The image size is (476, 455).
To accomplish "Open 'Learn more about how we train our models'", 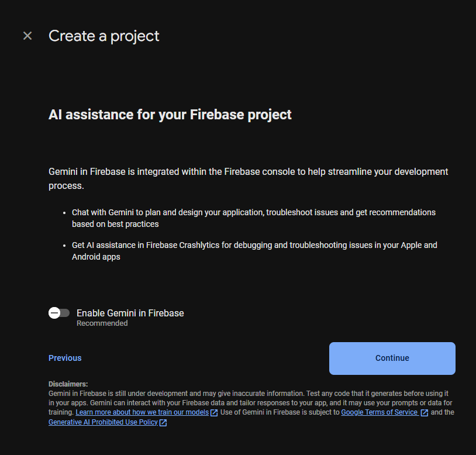I will (142, 412).
